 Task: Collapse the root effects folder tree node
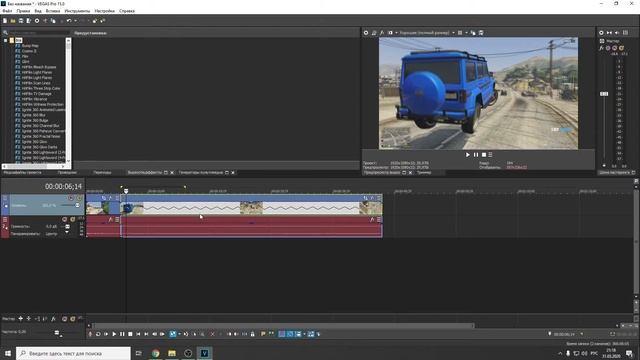pyautogui.click(x=5, y=40)
